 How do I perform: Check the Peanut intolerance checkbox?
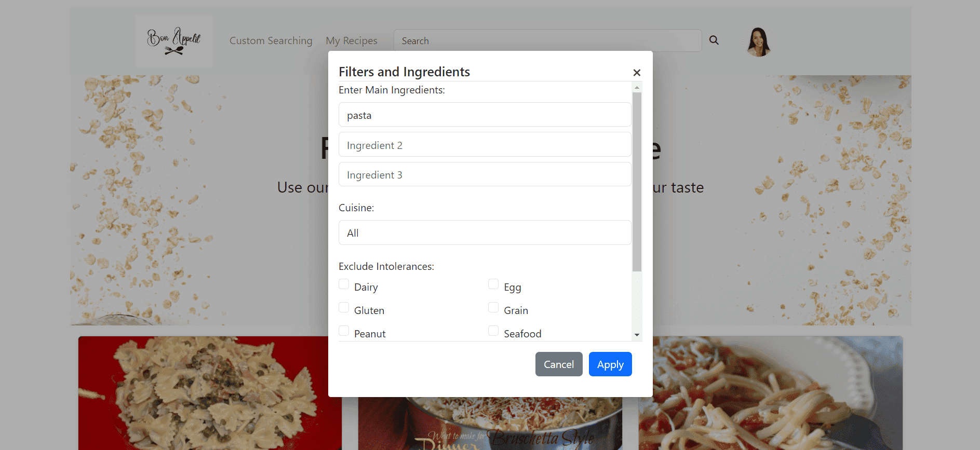click(x=343, y=331)
